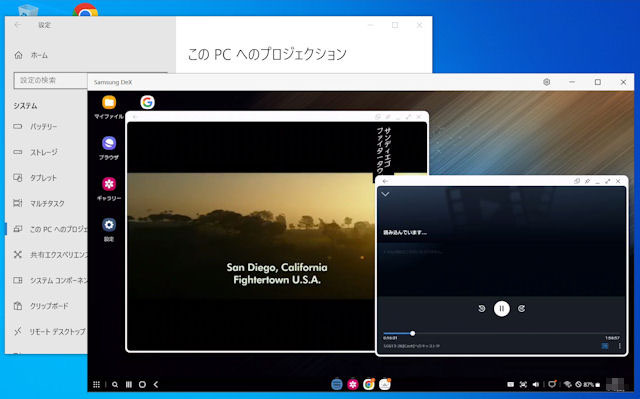
Task: Adjust the playback progress slider knob
Action: point(413,333)
